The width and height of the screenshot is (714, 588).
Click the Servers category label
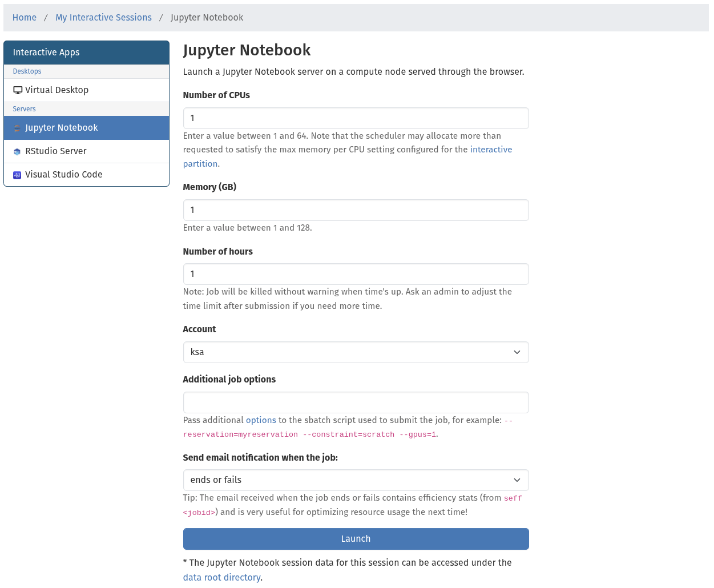[x=24, y=109]
